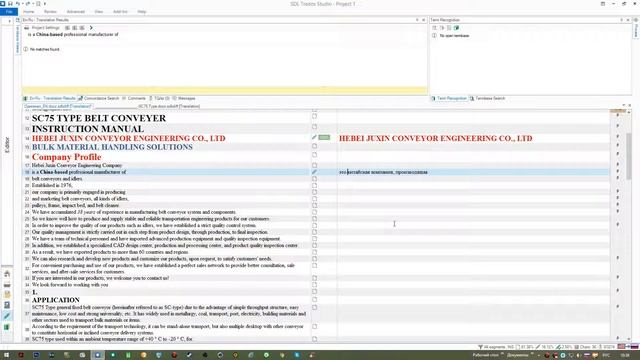The height and width of the screenshot is (360, 640).
Task: Click status box for If you are interested segment
Action: [314, 278]
